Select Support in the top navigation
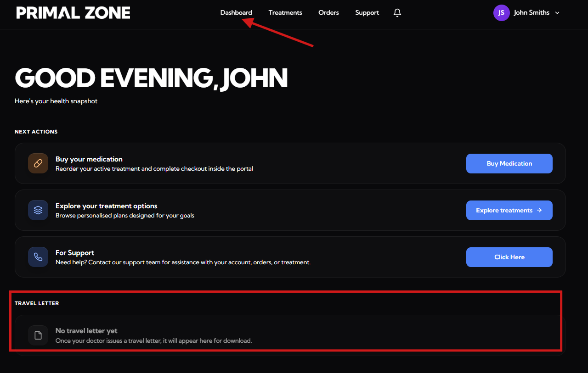The height and width of the screenshot is (373, 588). (367, 13)
